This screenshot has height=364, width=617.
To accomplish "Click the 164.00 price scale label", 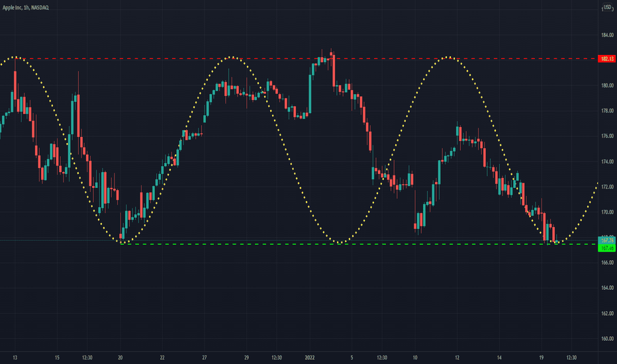I will (x=607, y=288).
